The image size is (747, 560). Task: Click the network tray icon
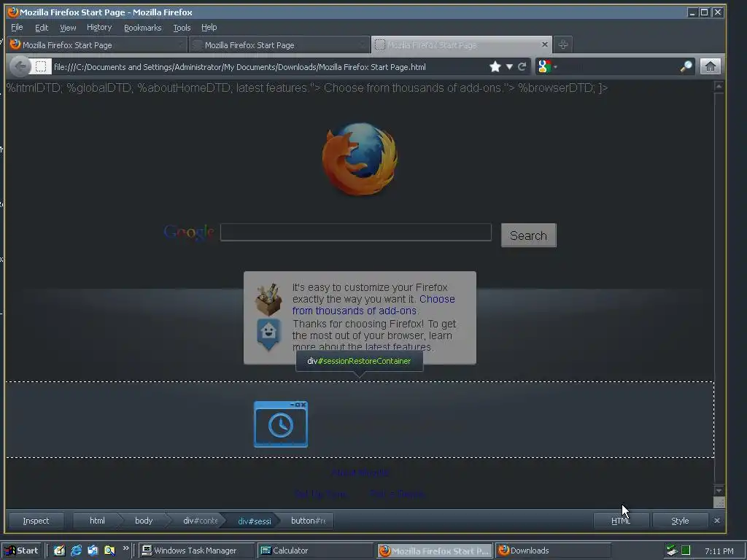tap(672, 551)
